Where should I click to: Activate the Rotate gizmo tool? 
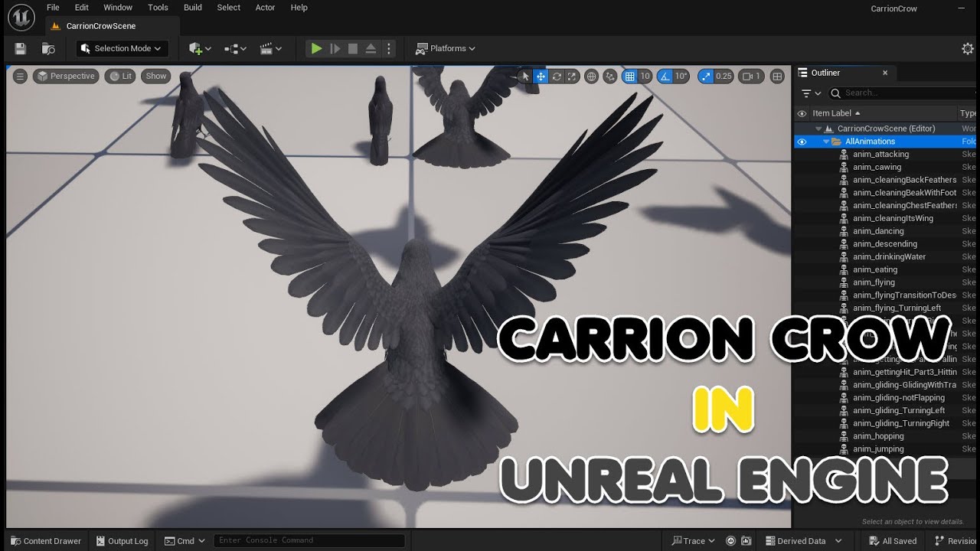coord(557,76)
